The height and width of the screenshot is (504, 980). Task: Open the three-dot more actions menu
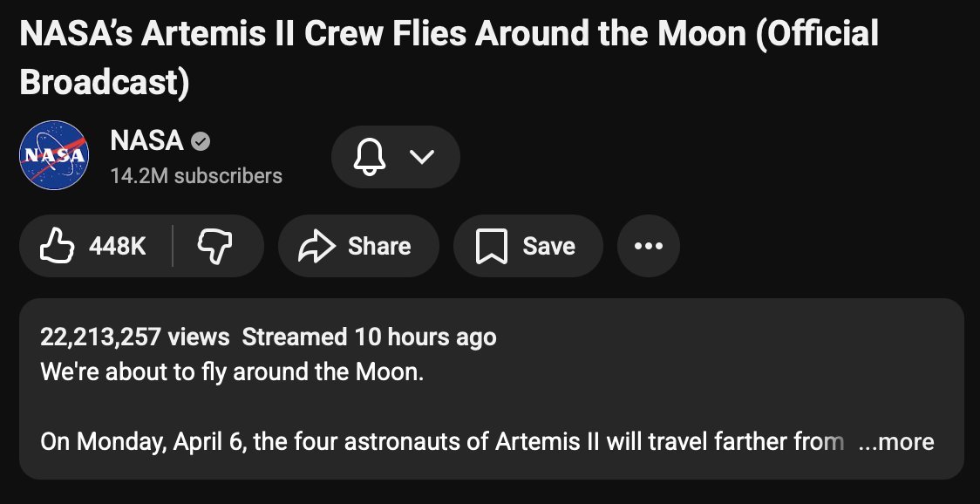pyautogui.click(x=648, y=247)
